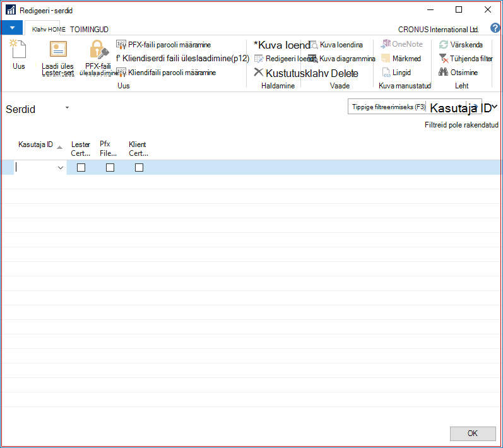Screen dimensions: 503x448
Task: Select Kliendifaili parooli määramine
Action: coord(166,73)
